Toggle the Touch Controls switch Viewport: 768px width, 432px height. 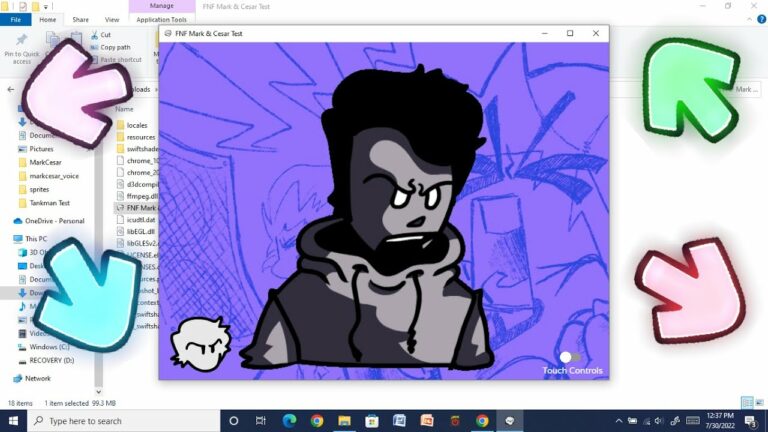point(570,357)
